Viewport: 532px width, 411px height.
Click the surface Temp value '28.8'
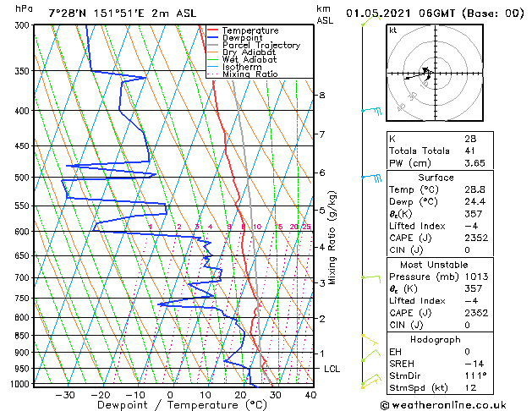[474, 189]
